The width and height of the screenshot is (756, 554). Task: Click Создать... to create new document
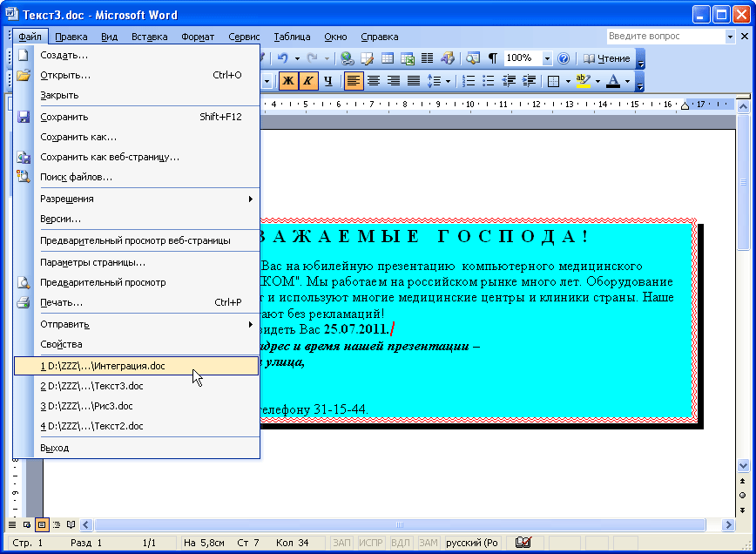(137, 55)
